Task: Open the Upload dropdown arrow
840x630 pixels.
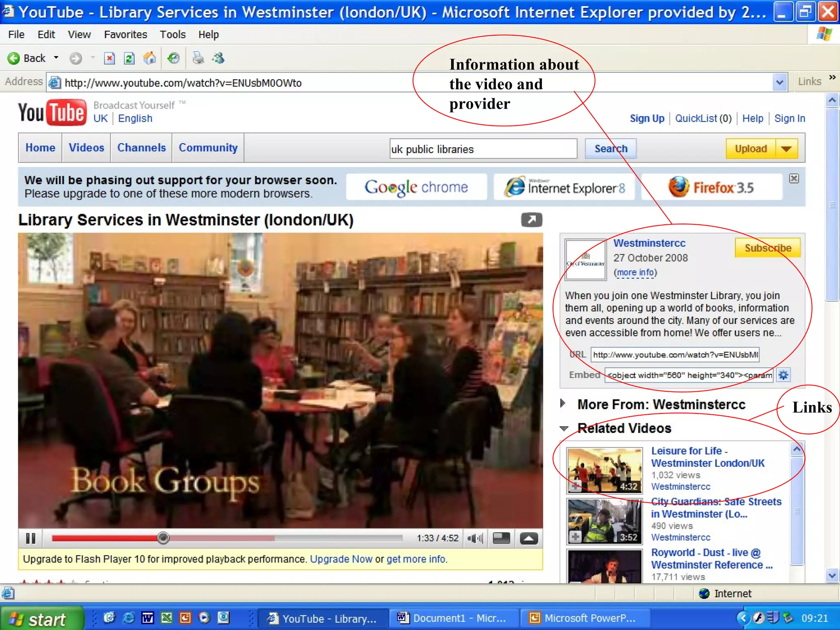Action: click(786, 148)
